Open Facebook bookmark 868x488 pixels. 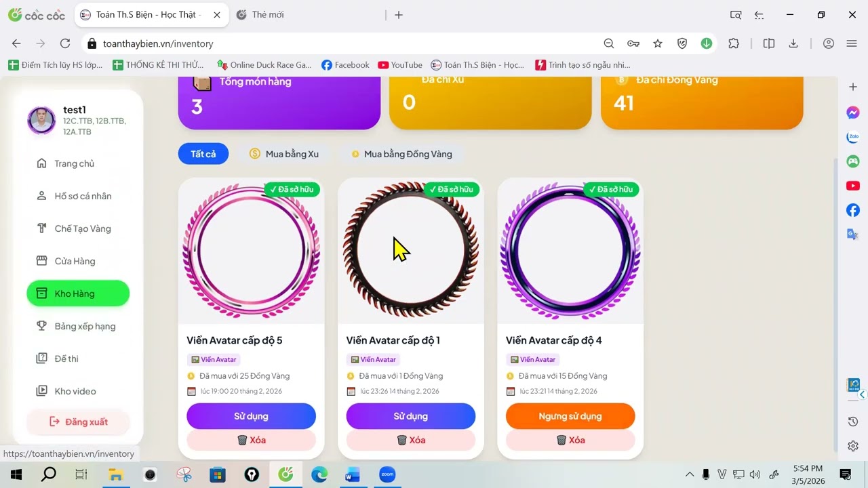[x=346, y=65]
